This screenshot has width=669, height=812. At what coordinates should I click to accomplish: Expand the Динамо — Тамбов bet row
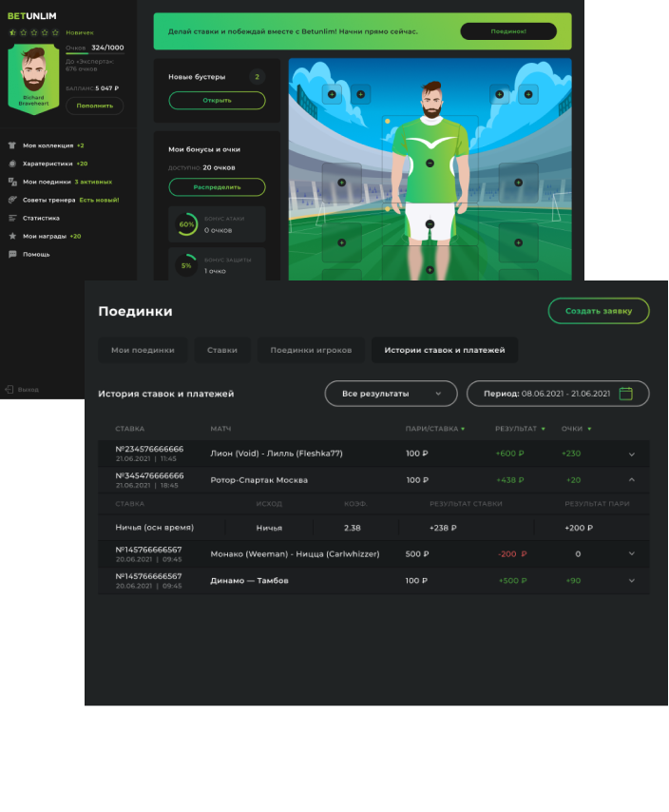[632, 580]
